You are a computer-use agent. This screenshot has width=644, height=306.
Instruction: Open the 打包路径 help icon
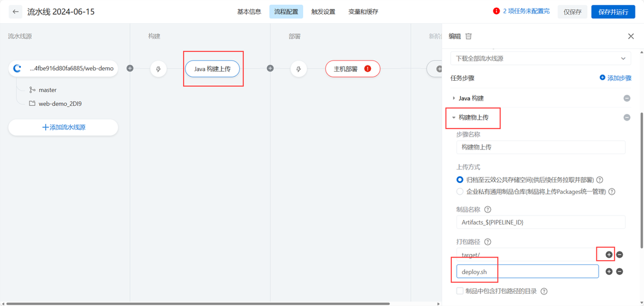coord(487,242)
